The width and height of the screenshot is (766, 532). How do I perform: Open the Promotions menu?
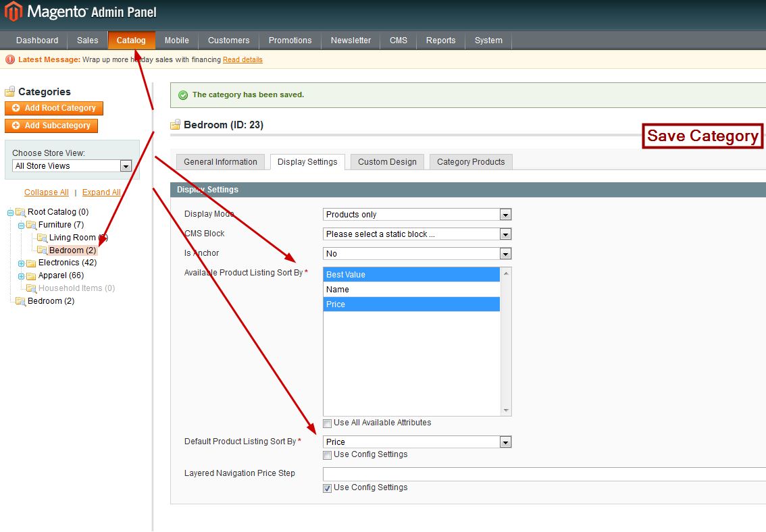pyautogui.click(x=289, y=41)
